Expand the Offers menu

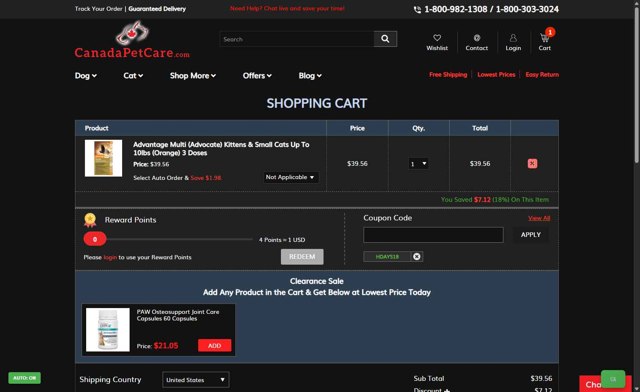coord(257,76)
